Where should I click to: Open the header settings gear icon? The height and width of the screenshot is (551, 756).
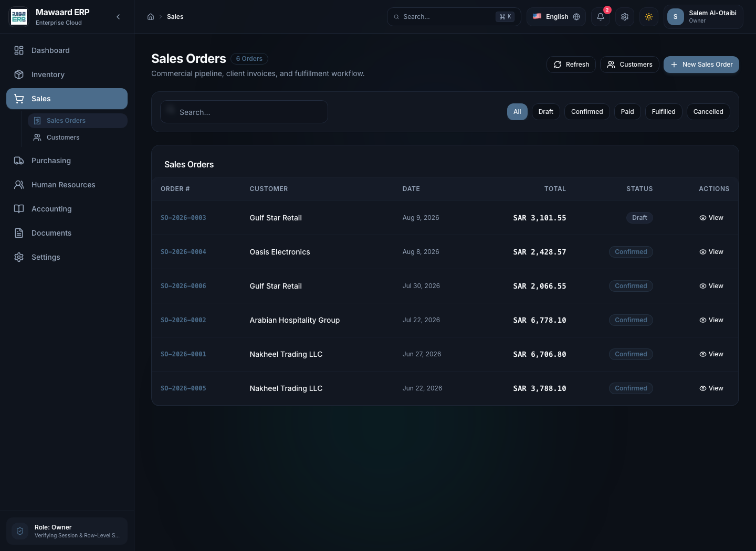[625, 17]
